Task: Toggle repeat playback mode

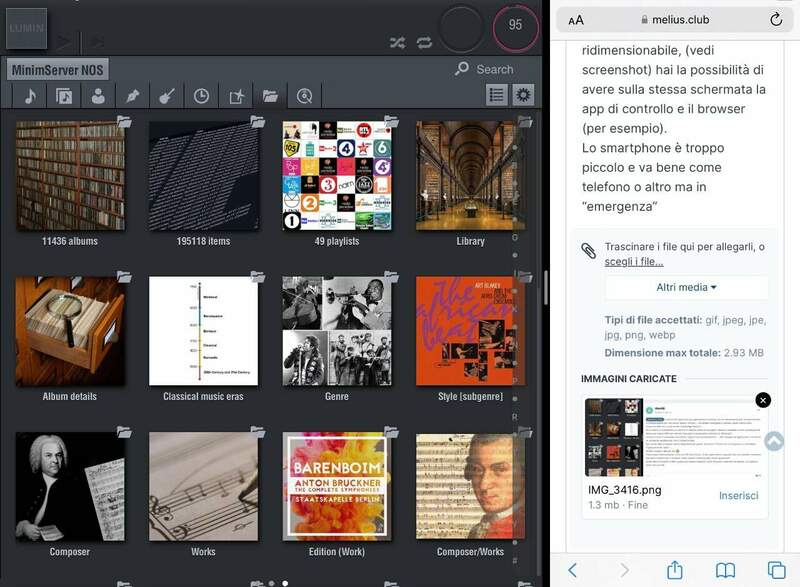Action: (425, 42)
